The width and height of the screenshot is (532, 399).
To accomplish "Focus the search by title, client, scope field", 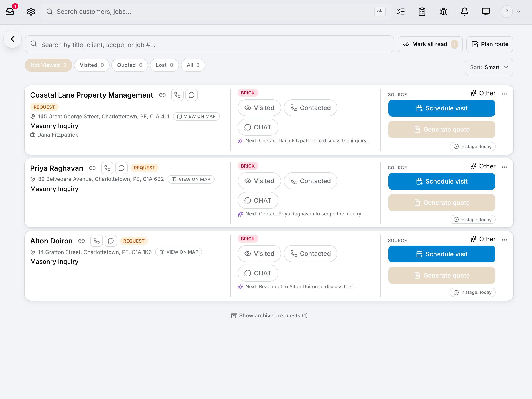I will click(209, 44).
